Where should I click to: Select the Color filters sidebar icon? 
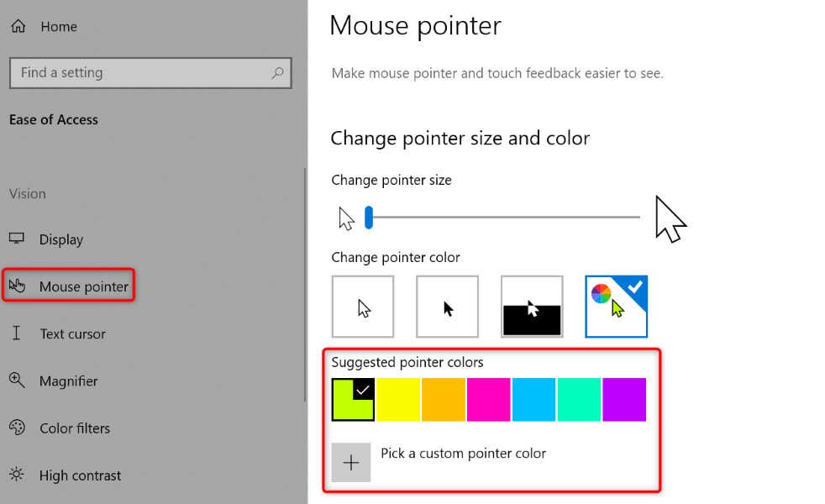tap(18, 428)
